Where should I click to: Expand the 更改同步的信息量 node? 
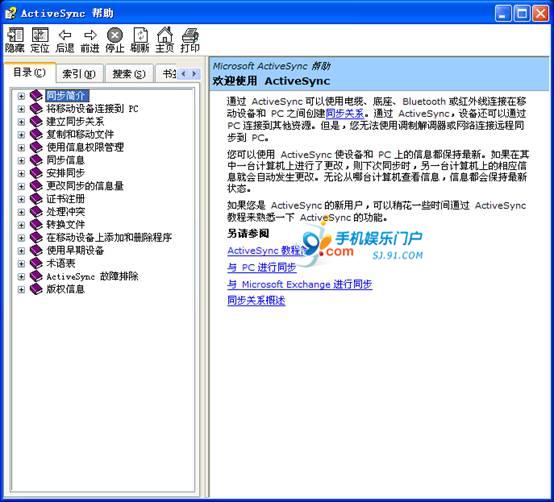point(21,186)
